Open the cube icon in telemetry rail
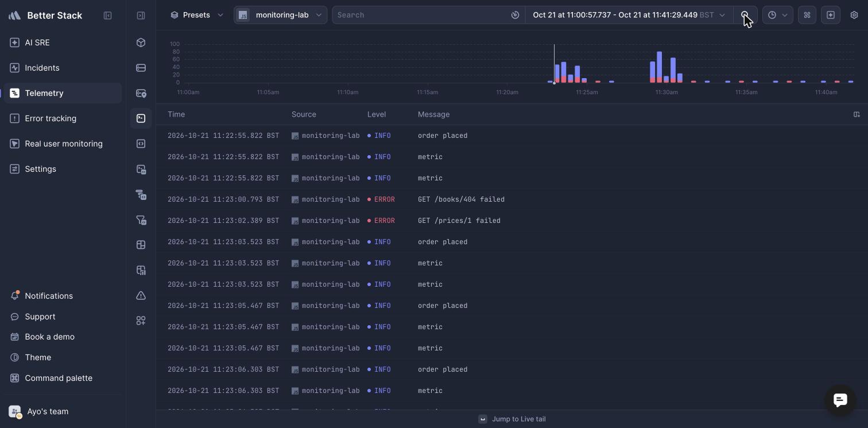 point(141,43)
